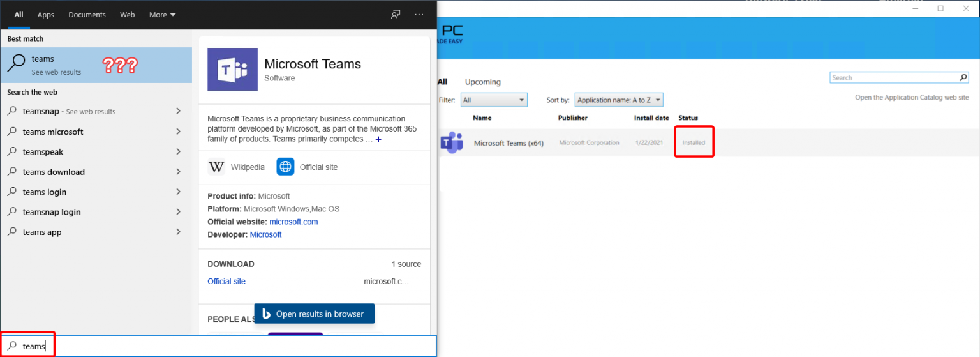Switch to Upcoming tab in Software Center
Screen dimensions: 980x357
483,82
